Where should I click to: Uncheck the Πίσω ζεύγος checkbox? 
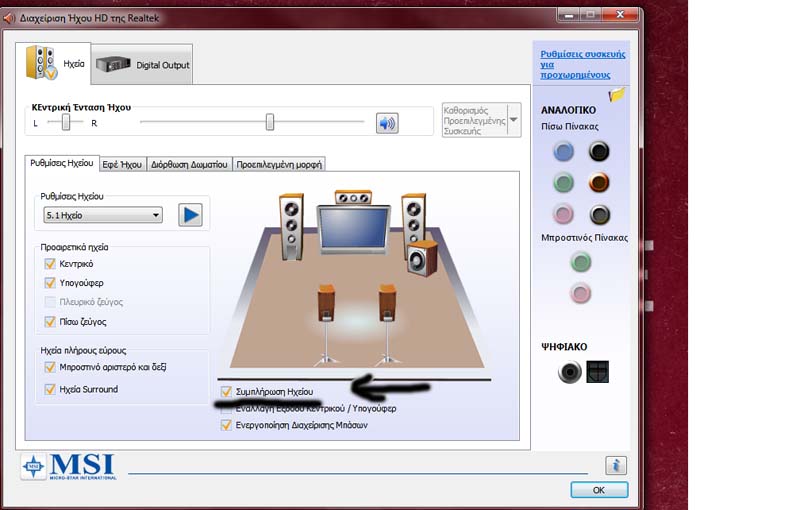point(50,322)
